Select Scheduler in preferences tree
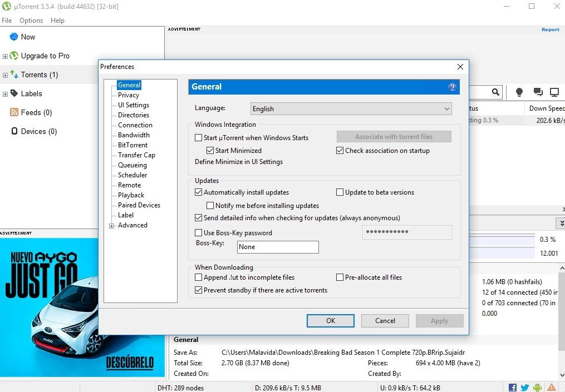Image resolution: width=565 pixels, height=392 pixels. (132, 175)
